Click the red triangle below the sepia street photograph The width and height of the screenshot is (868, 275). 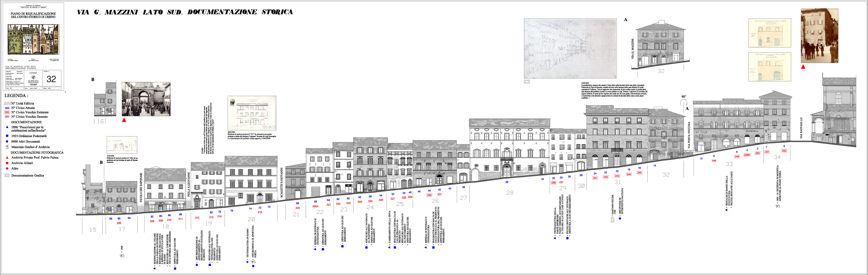[x=803, y=67]
